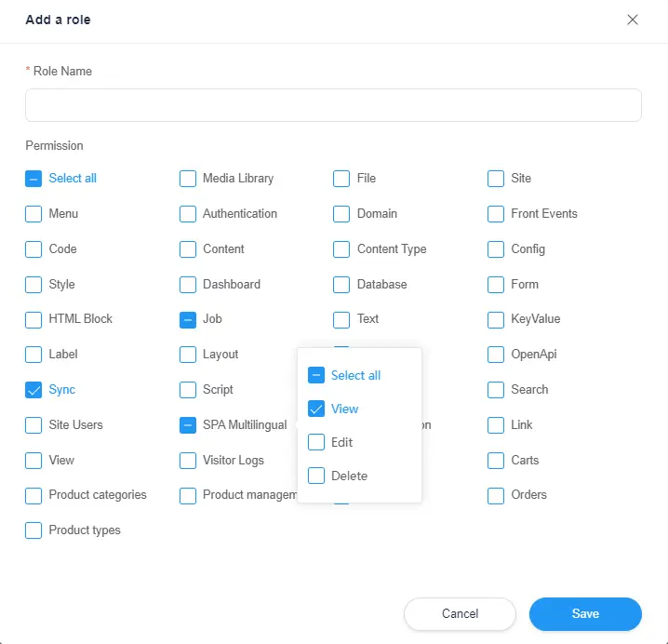Screen dimensions: 668x644
Task: Enable the Authentication permission checkbox
Action: pos(188,214)
